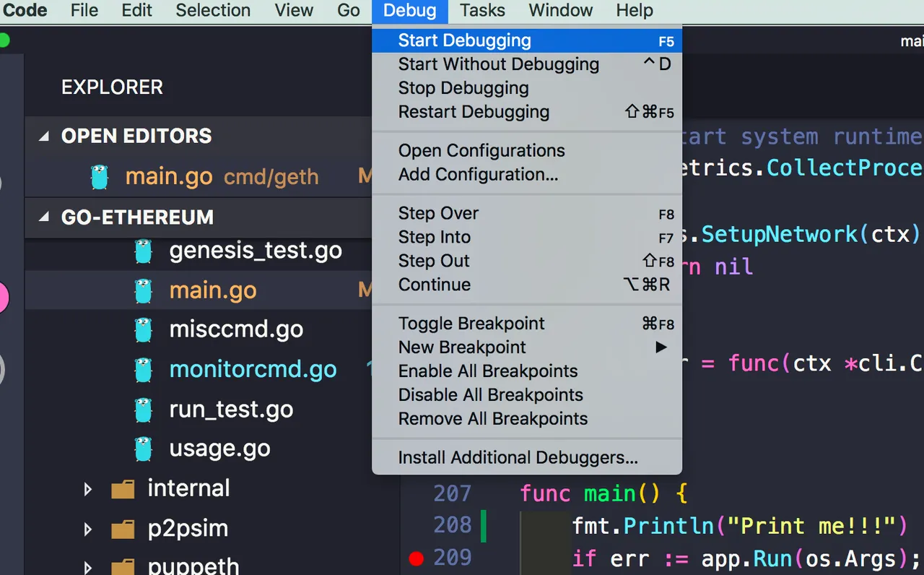Click folder icon of p2psim
Screen dimensions: 924x575
pyautogui.click(x=123, y=529)
